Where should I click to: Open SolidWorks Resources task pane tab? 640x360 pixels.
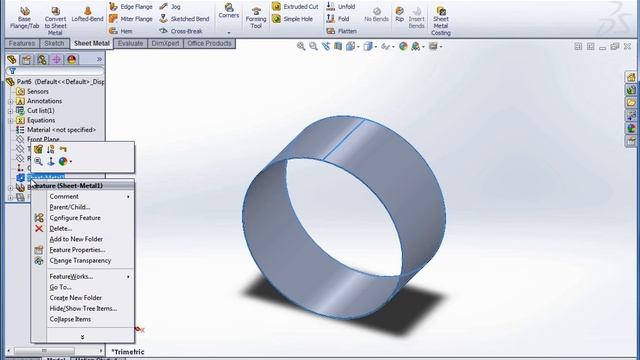[631, 77]
